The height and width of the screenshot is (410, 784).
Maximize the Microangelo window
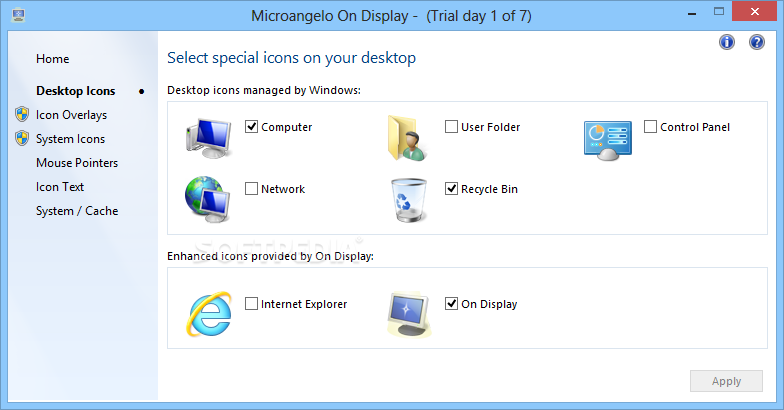(x=719, y=12)
